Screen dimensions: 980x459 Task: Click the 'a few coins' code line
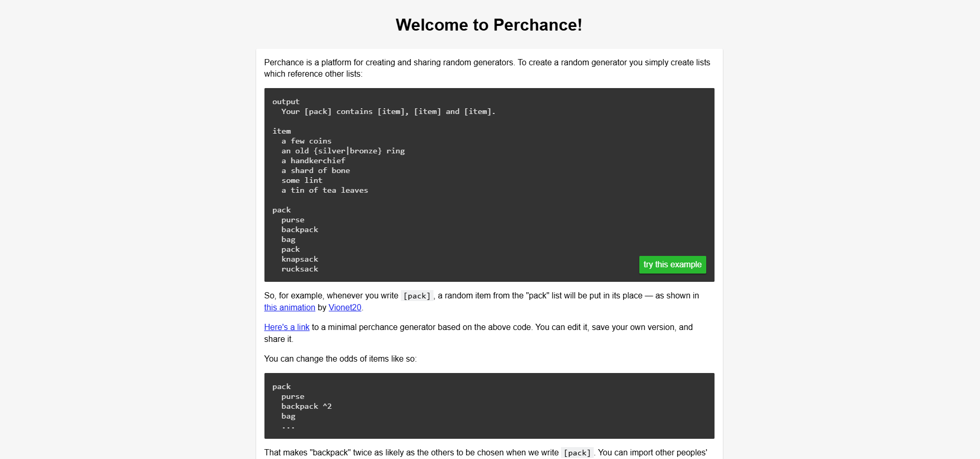[306, 141]
